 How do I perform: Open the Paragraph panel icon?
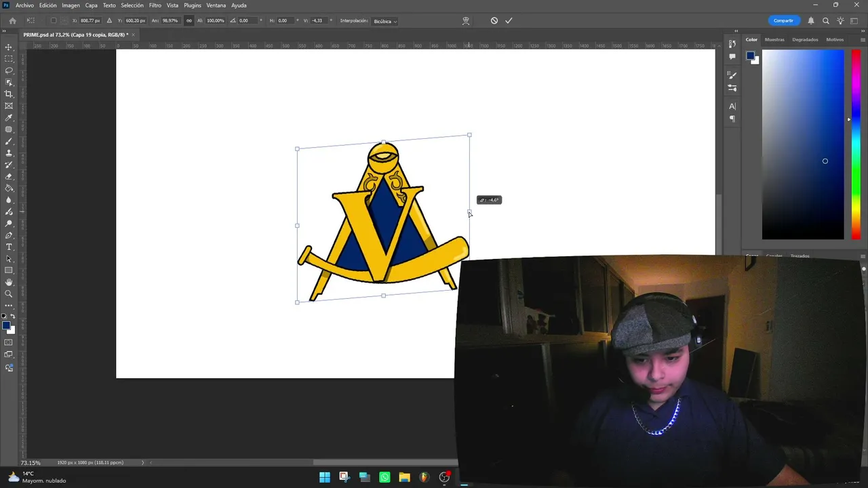[x=732, y=119]
